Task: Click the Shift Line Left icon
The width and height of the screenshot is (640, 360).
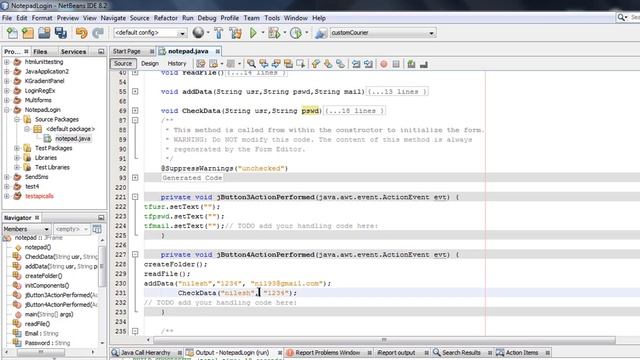Action: 356,64
